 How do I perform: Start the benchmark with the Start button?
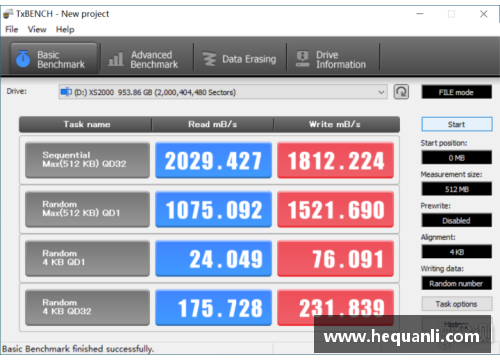[x=457, y=124]
